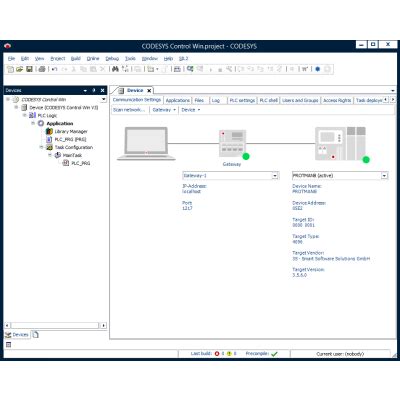
Task: Click the small icon below the Devices tab
Action: [8, 345]
